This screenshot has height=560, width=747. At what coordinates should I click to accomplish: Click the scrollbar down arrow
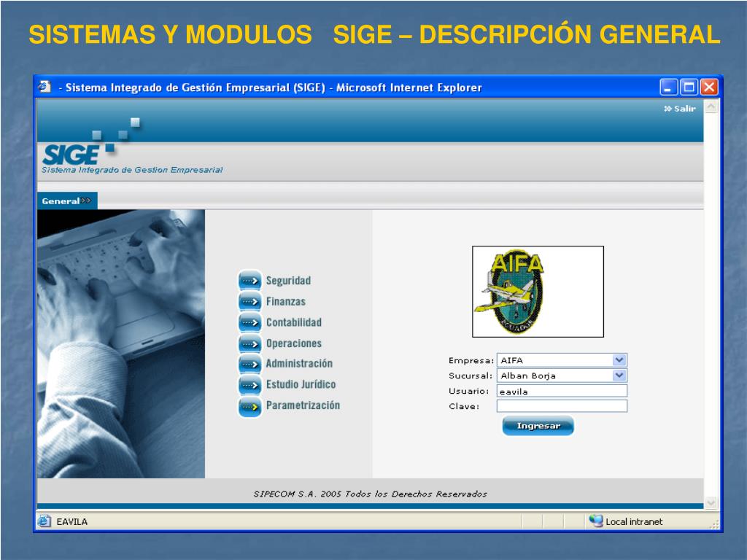coord(711,502)
